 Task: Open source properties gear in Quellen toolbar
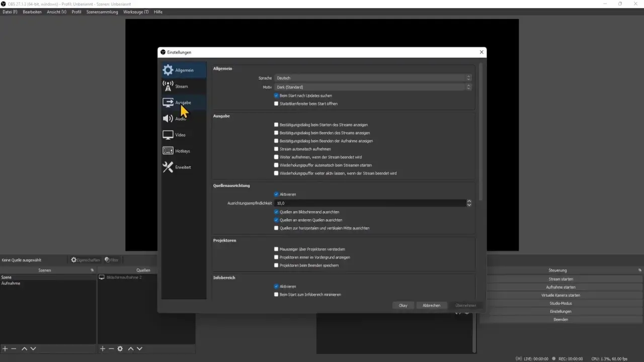click(120, 348)
